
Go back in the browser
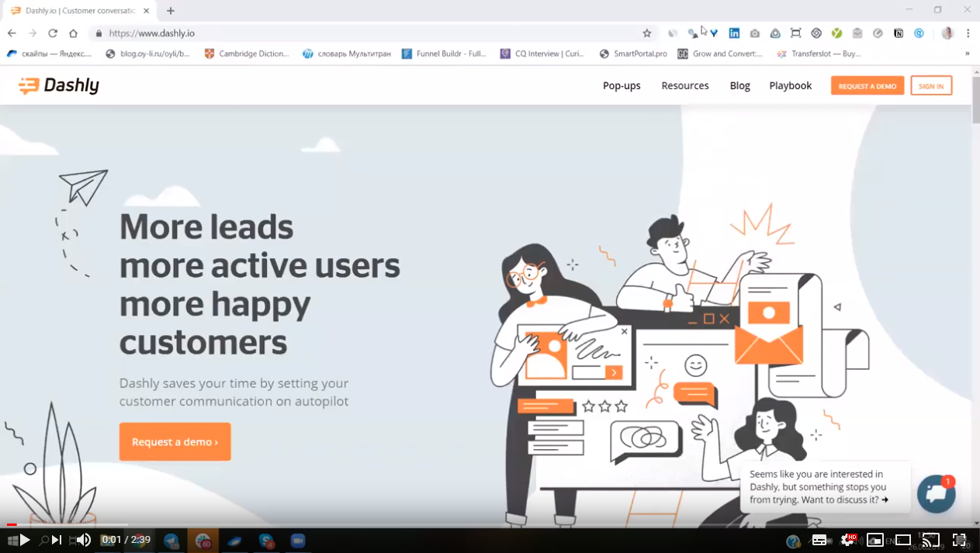click(x=12, y=33)
